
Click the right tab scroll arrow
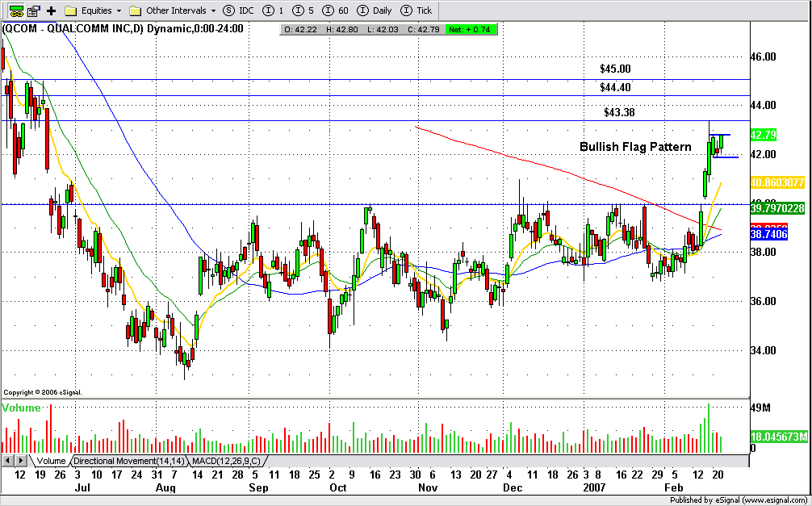coord(21,460)
